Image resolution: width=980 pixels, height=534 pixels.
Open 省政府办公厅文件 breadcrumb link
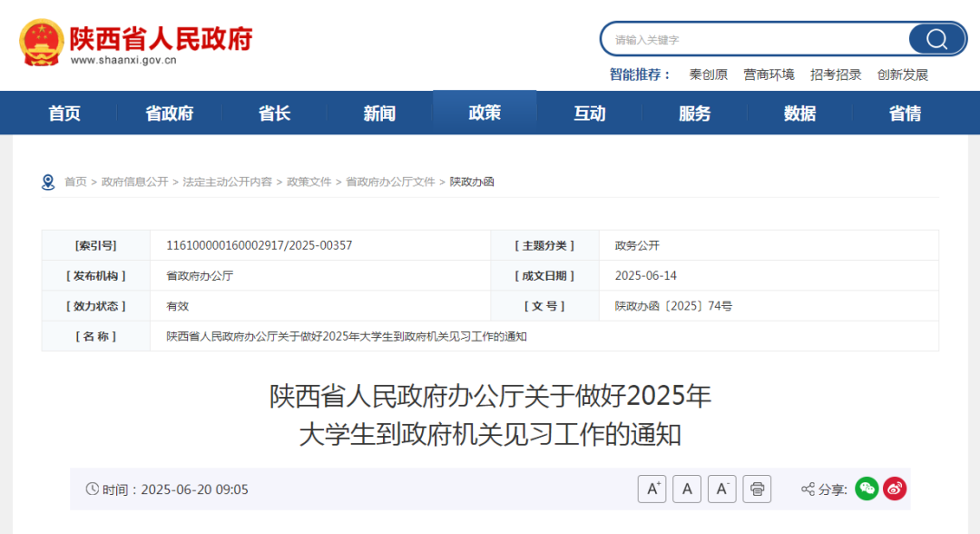pos(390,182)
